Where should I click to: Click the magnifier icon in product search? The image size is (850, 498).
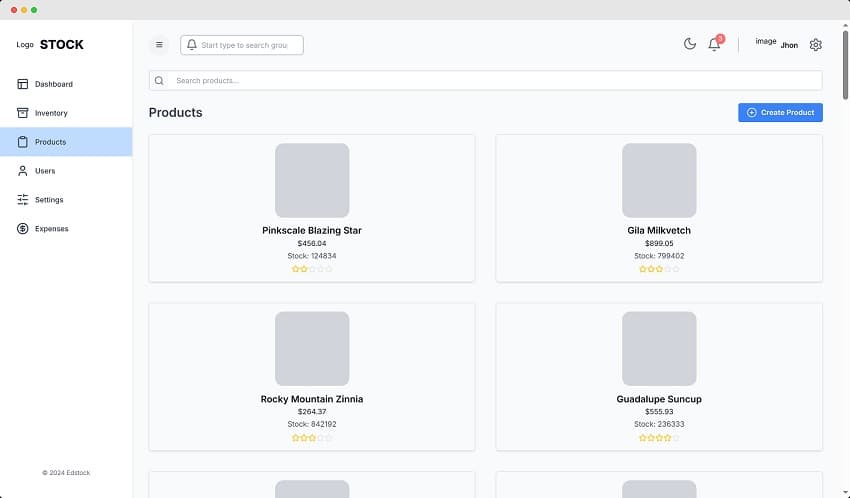tap(159, 81)
